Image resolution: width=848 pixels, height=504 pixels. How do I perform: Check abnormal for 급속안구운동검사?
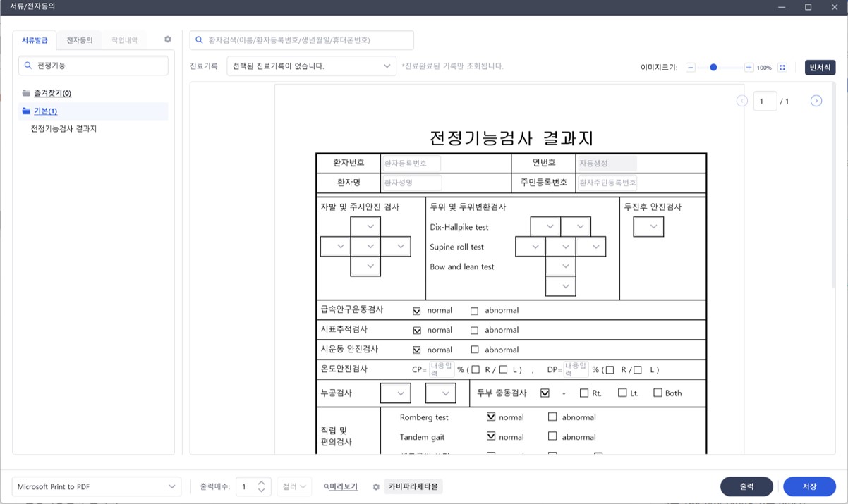(474, 310)
